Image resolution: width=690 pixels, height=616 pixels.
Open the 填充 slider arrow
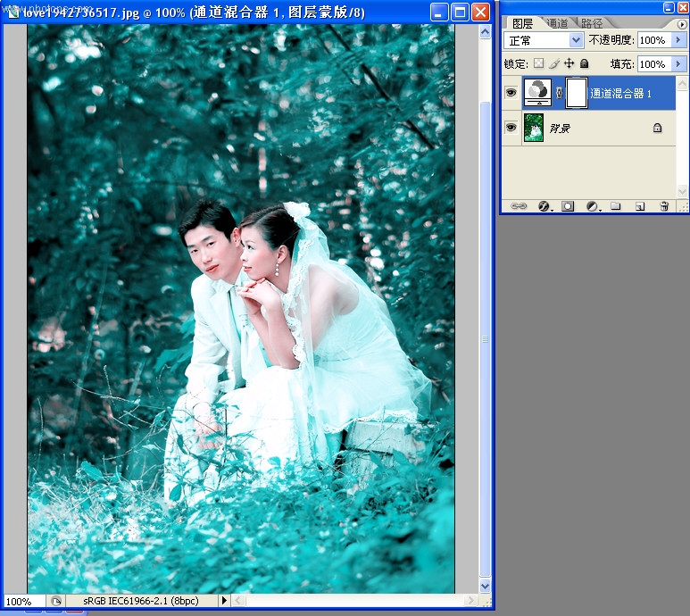678,63
